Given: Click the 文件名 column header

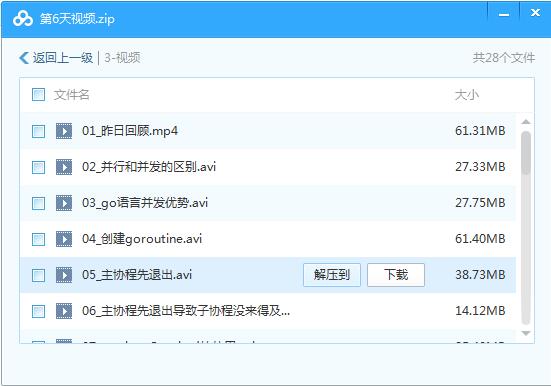Looking at the screenshot, I should coord(72,95).
